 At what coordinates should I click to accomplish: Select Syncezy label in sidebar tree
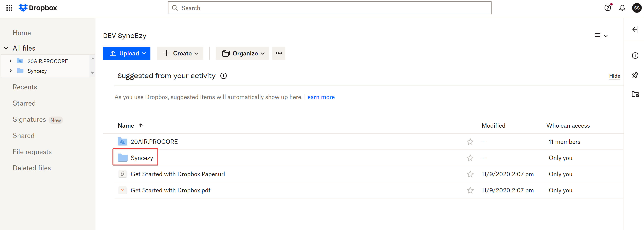[37, 71]
